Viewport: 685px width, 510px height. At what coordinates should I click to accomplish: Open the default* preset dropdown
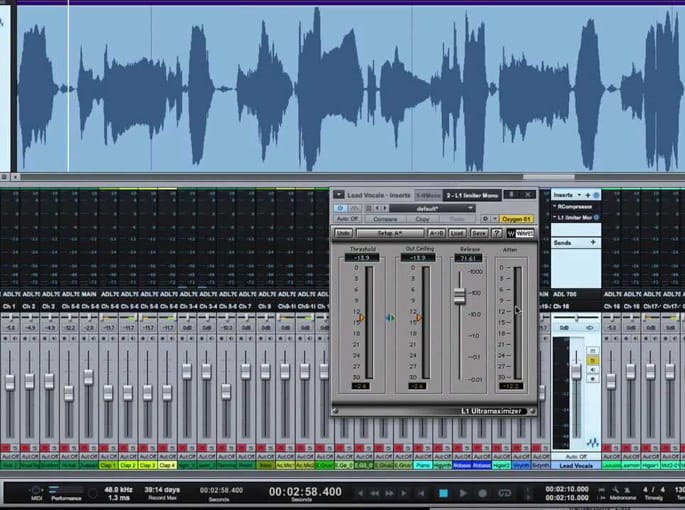tap(432, 208)
